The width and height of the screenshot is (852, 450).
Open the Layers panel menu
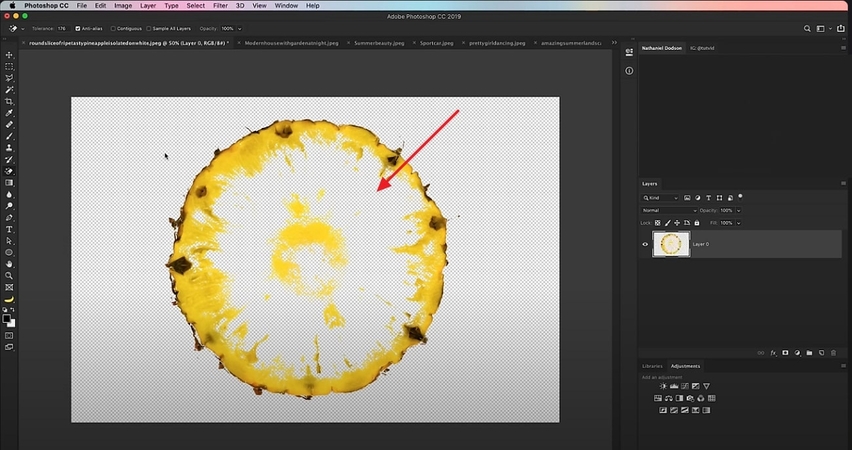(x=843, y=184)
